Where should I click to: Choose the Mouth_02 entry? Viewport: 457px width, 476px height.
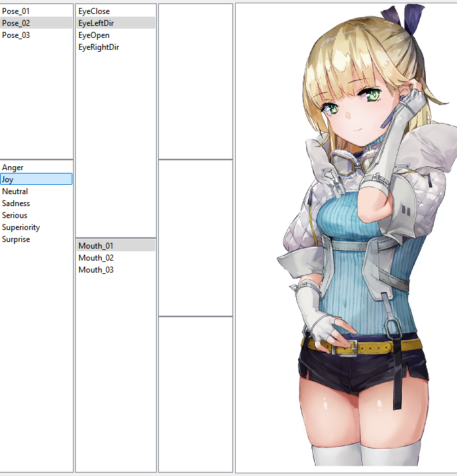(x=116, y=258)
